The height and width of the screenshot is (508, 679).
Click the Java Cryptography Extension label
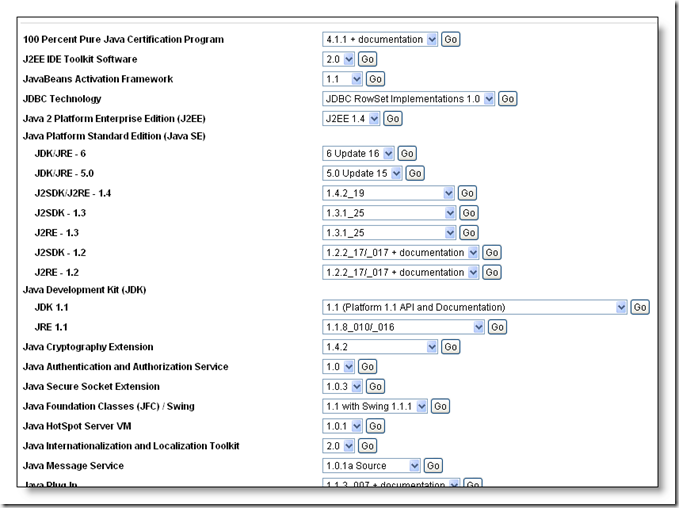point(88,347)
